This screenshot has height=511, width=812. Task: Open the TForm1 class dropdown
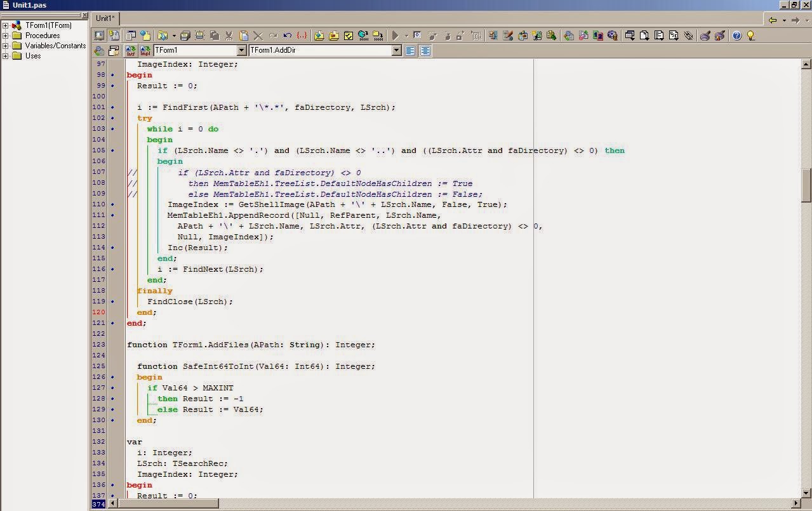pos(242,51)
